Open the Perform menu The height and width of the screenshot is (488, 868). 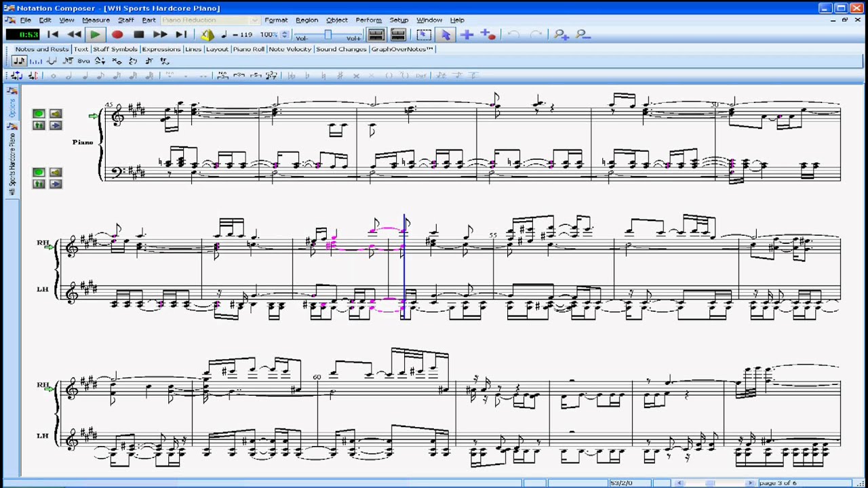368,20
